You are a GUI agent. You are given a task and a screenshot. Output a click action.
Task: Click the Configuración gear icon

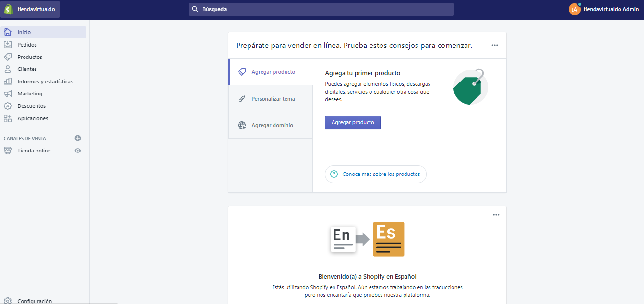point(8,301)
